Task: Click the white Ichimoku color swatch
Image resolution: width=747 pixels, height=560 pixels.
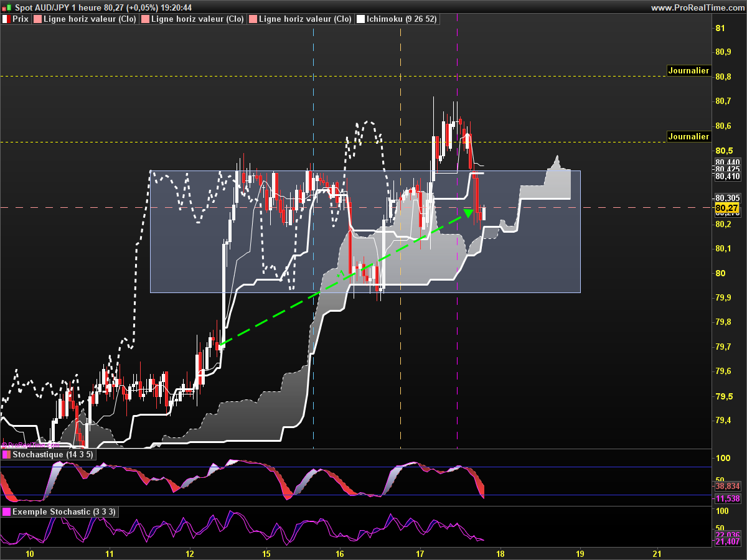Action: 360,19
